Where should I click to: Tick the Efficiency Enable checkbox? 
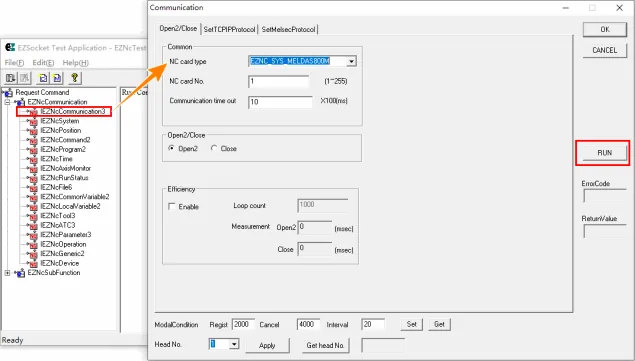click(x=172, y=206)
